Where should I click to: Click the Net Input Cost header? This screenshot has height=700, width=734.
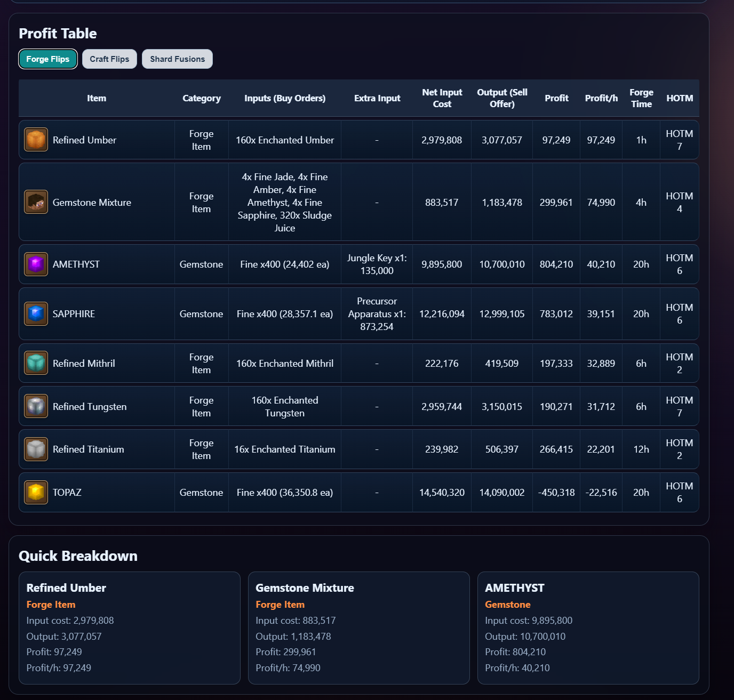coord(442,98)
